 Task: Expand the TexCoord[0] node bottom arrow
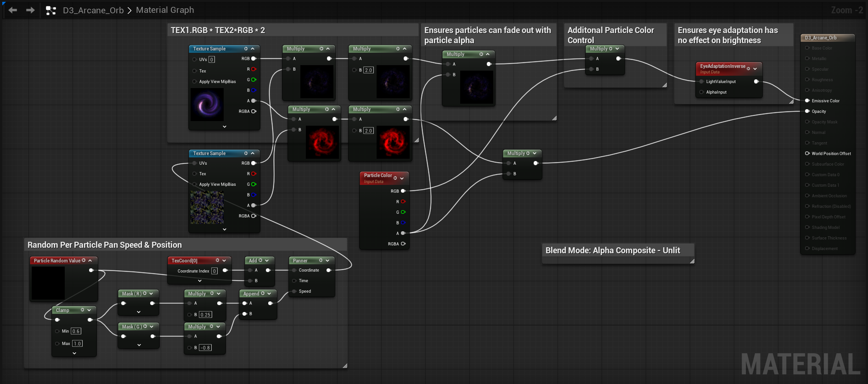point(200,281)
